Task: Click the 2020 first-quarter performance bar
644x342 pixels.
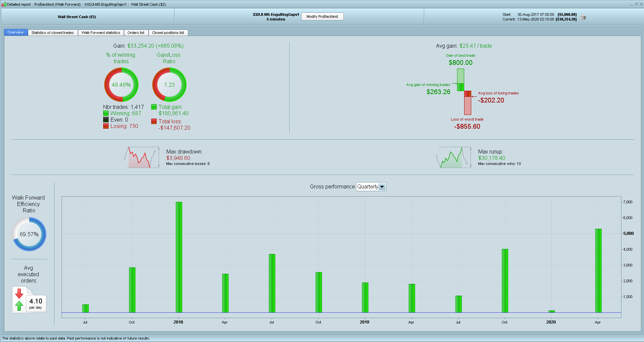Action: [x=552, y=312]
